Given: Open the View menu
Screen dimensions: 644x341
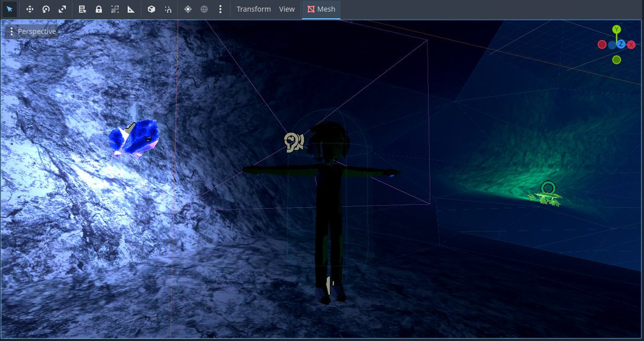Looking at the screenshot, I should [287, 9].
